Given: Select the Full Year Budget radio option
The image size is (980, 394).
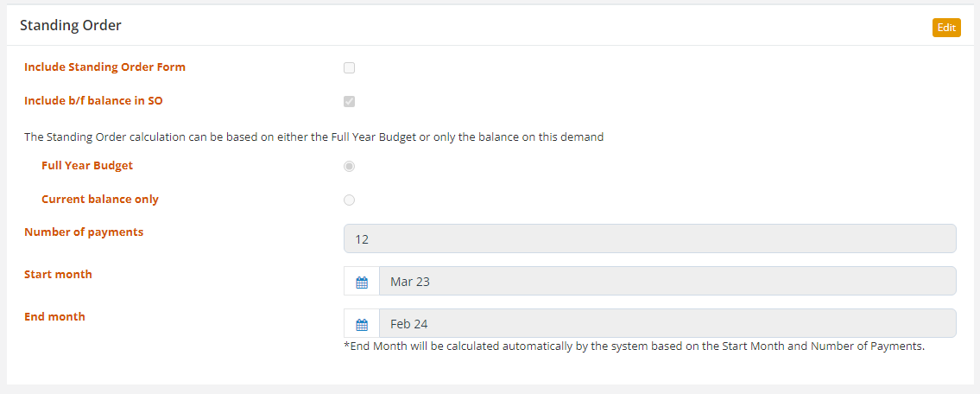Looking at the screenshot, I should pyautogui.click(x=350, y=167).
